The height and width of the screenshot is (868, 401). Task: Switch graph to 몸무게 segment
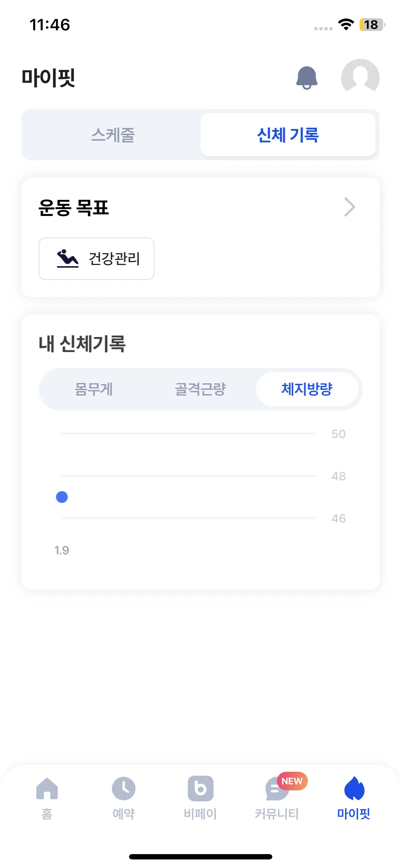pos(94,389)
